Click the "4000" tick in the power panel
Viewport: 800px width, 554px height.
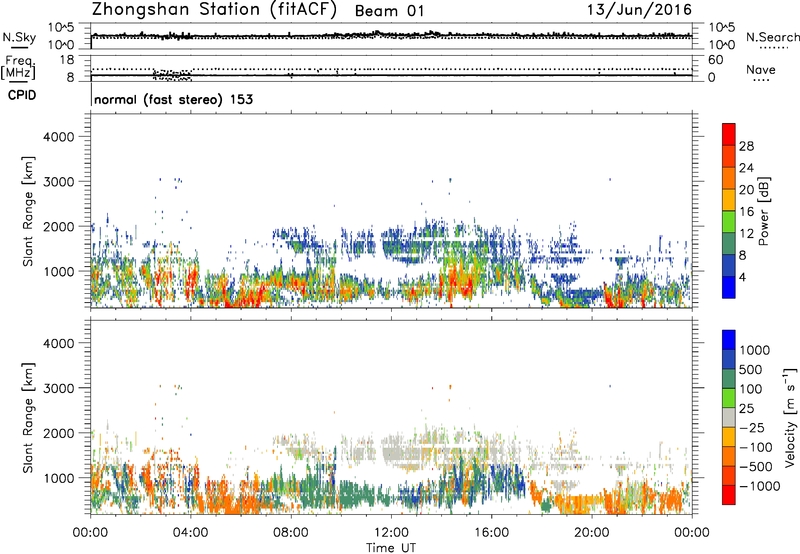(x=58, y=137)
